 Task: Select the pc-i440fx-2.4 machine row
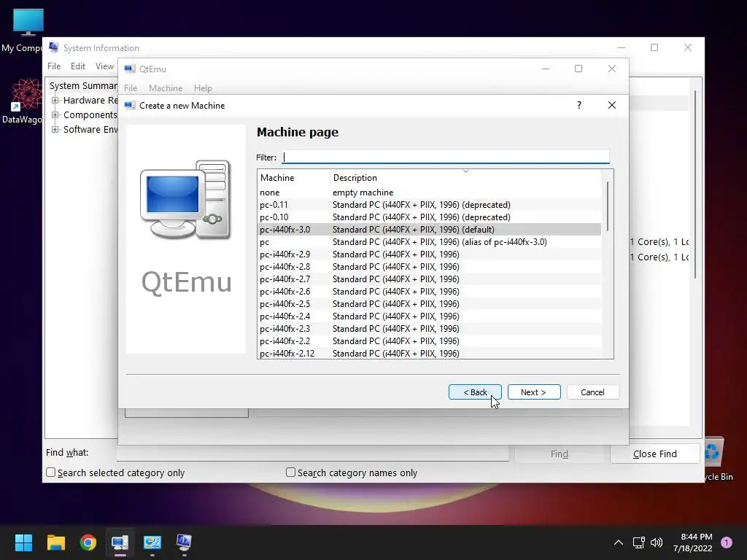pyautogui.click(x=429, y=316)
